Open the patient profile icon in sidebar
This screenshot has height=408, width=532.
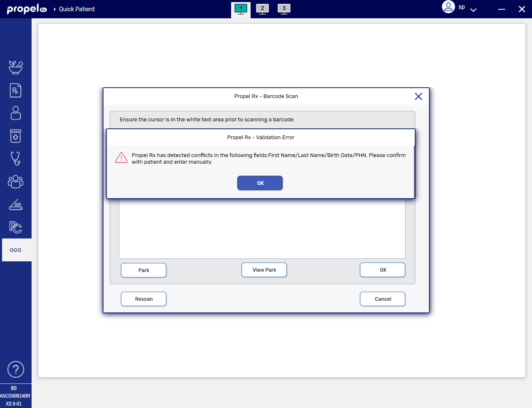[15, 113]
